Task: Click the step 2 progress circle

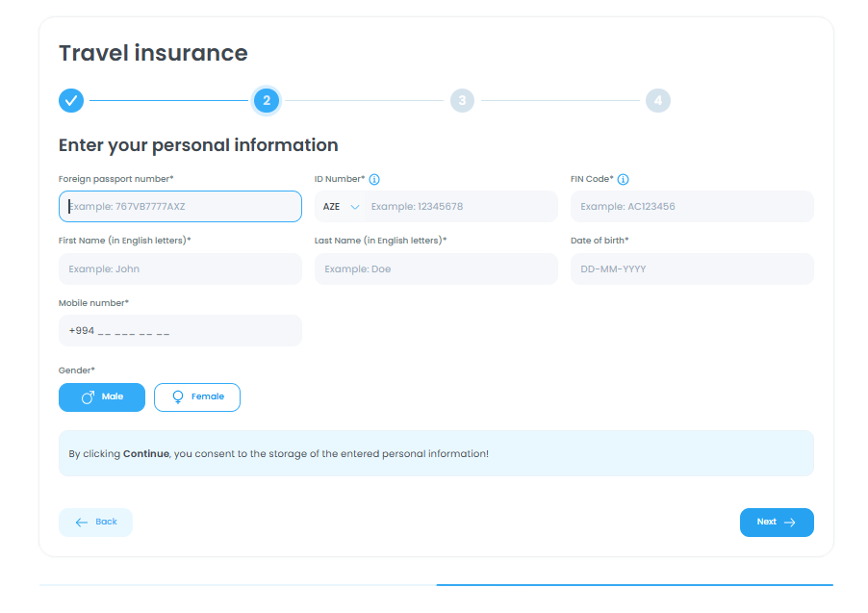Action: (267, 100)
